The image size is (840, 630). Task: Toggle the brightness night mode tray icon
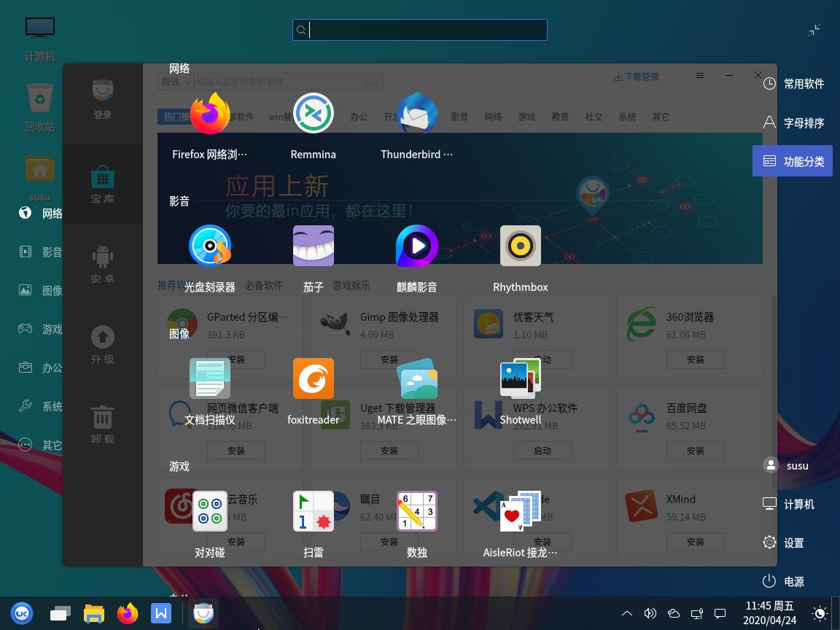[x=820, y=613]
